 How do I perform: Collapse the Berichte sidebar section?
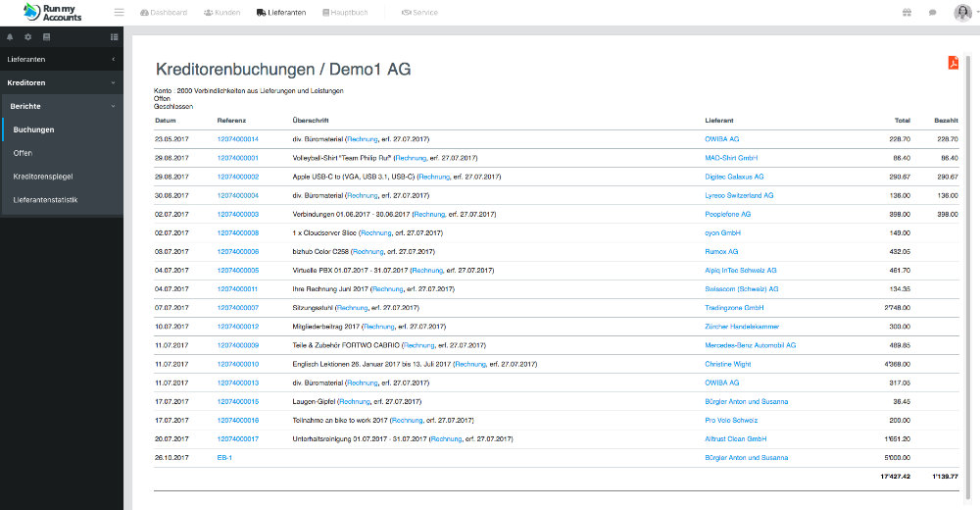[x=63, y=106]
